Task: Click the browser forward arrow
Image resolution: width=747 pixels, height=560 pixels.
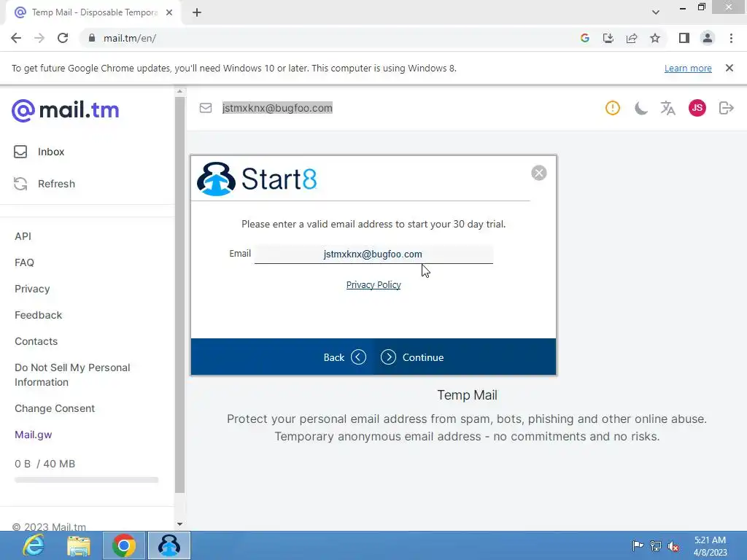Action: [39, 38]
